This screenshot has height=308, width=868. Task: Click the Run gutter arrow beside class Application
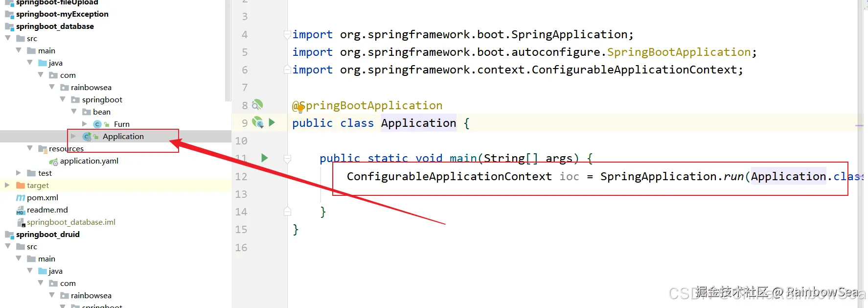tap(272, 122)
